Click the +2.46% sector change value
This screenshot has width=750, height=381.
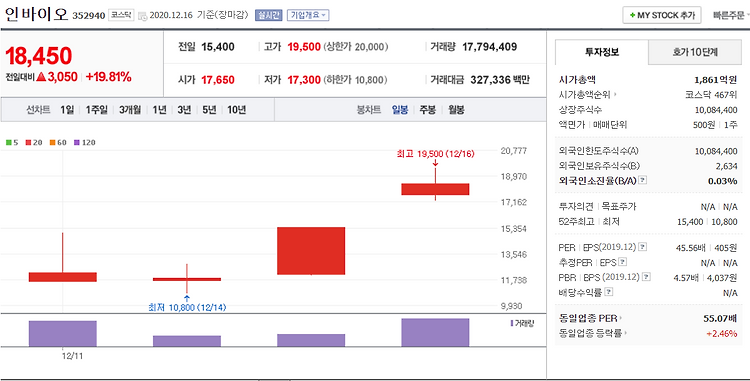click(722, 333)
